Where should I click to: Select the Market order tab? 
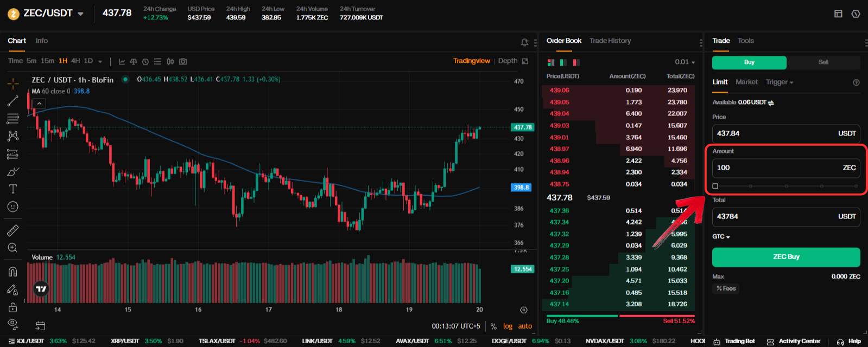746,82
